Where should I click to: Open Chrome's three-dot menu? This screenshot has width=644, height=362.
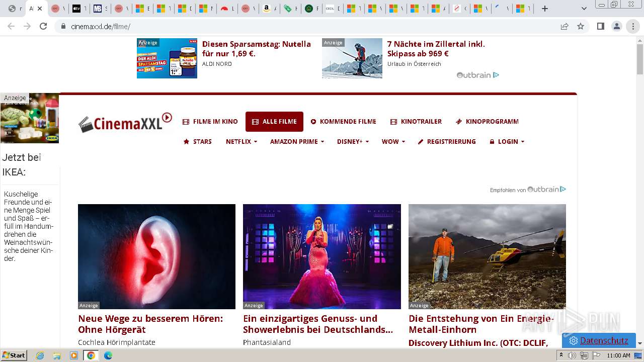click(633, 27)
